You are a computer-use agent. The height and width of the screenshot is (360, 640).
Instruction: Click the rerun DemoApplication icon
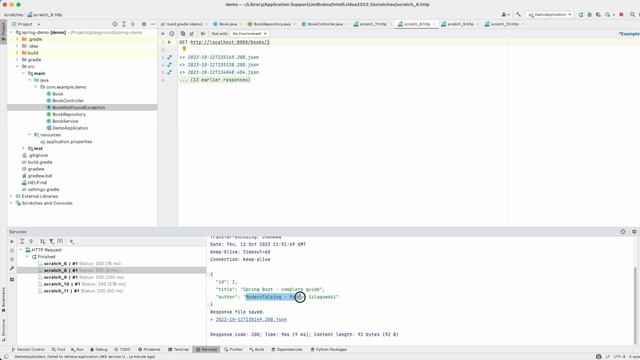(x=581, y=14)
